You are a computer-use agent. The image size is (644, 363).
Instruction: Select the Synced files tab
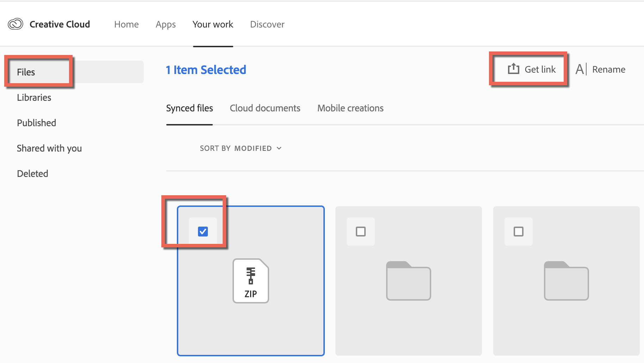click(190, 108)
